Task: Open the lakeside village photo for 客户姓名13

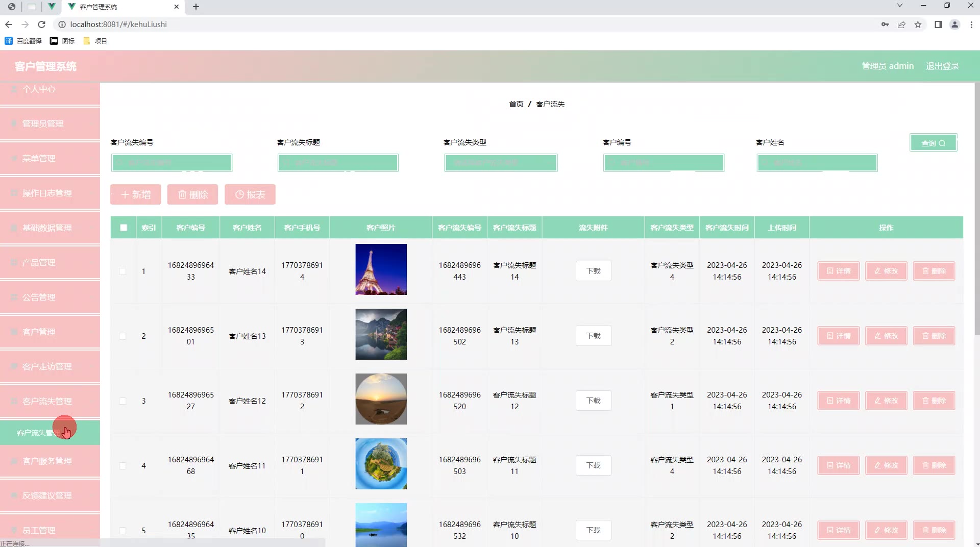Action: (381, 334)
